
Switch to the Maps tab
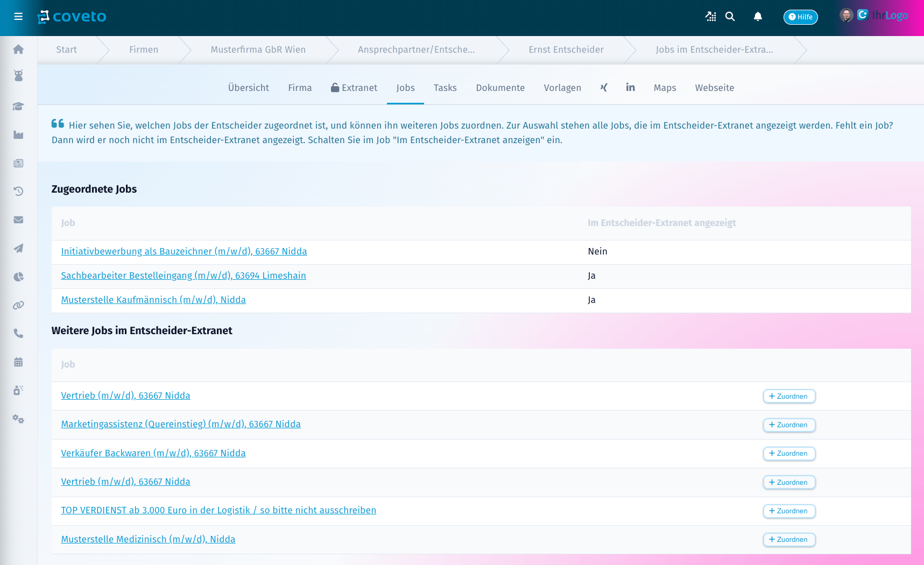[x=665, y=88]
